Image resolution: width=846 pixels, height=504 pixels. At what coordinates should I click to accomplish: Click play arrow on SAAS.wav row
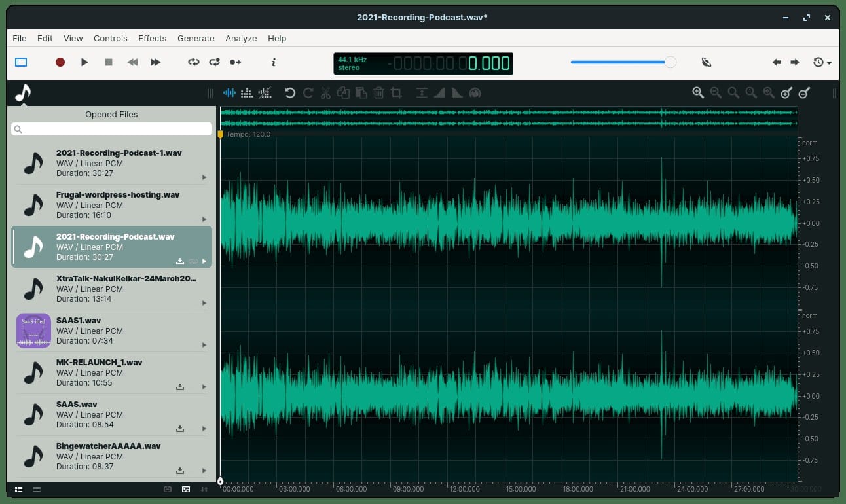click(x=204, y=429)
